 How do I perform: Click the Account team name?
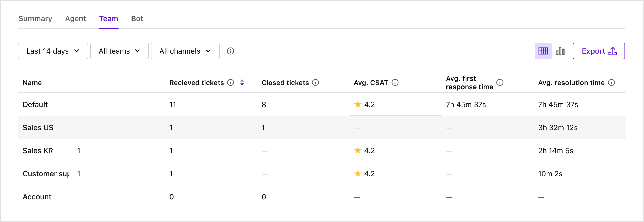pos(37,197)
